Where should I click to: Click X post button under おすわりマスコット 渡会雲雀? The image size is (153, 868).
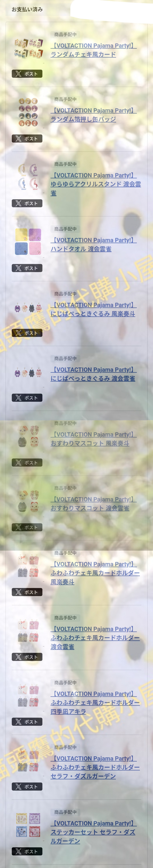pyautogui.click(x=27, y=527)
